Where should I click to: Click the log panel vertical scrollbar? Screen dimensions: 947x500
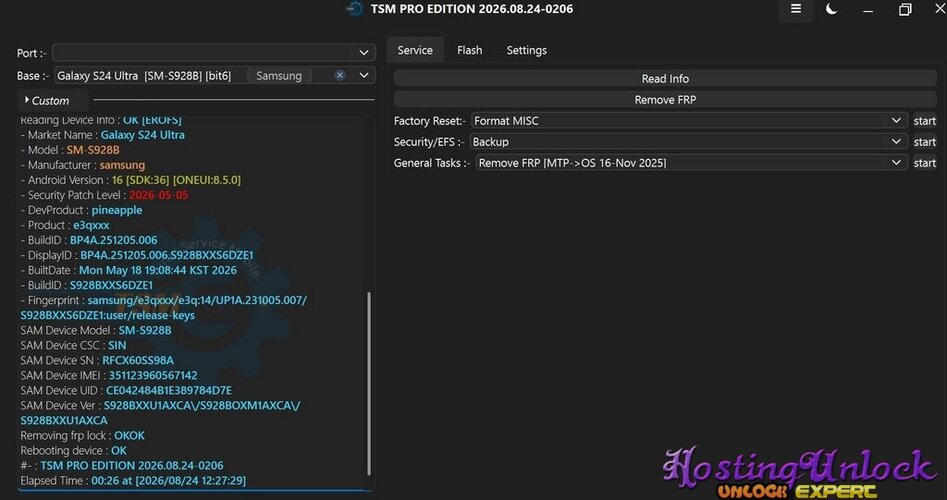[x=368, y=383]
